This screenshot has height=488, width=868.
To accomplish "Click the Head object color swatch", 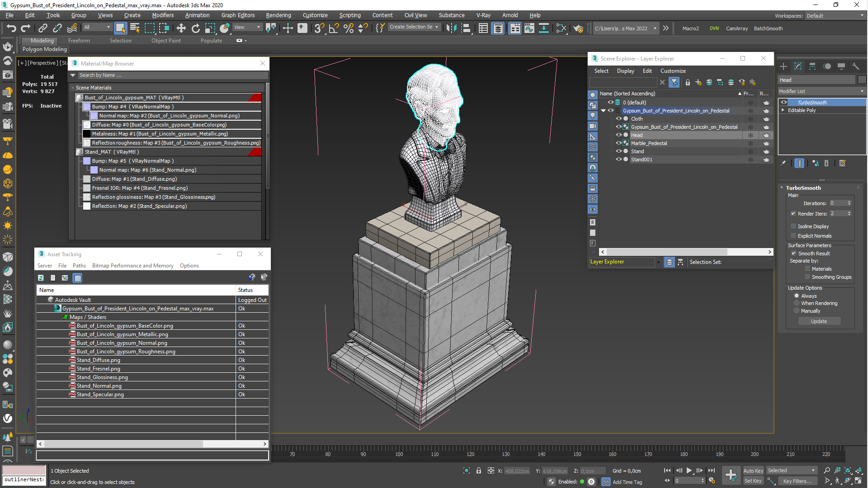I will tap(861, 80).
